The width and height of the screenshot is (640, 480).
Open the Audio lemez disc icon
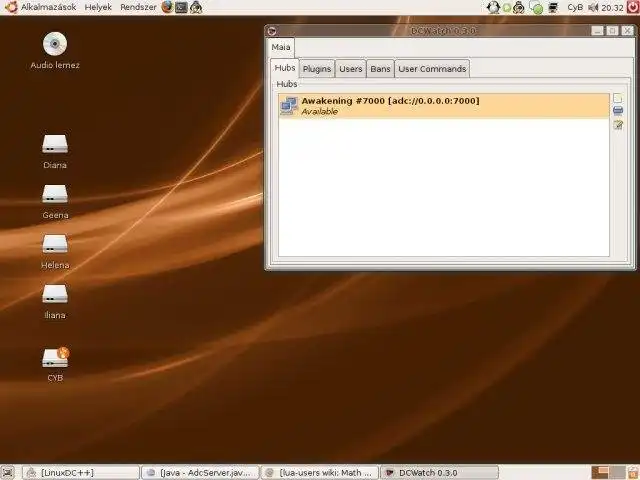point(55,44)
